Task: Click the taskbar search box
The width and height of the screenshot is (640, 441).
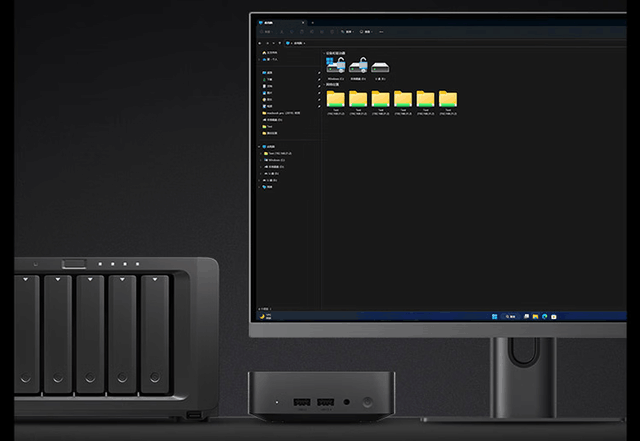Action: pos(510,316)
